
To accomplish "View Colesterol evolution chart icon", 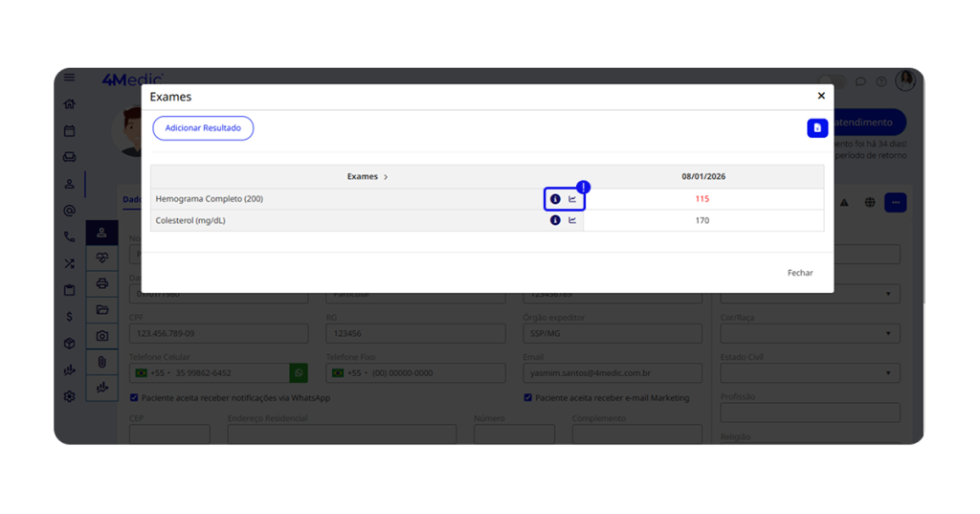I will 572,220.
